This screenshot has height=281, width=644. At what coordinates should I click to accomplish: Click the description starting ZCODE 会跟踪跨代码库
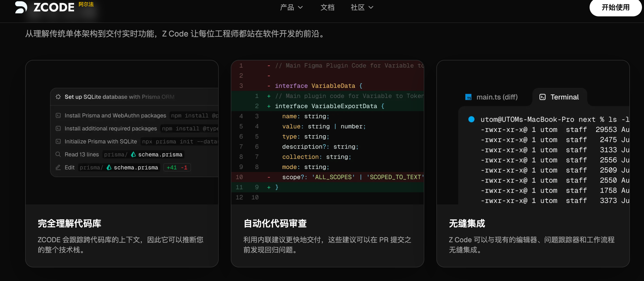[120, 244]
